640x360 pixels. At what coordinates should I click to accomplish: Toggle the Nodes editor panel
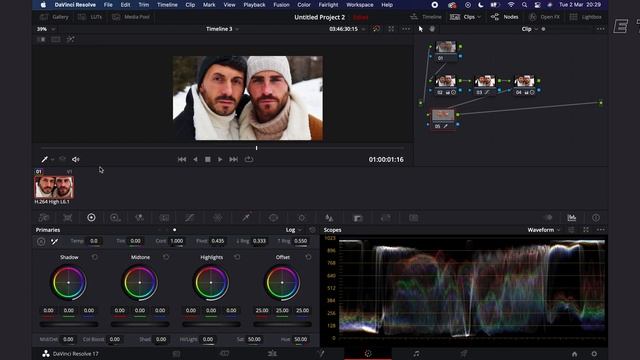(x=504, y=17)
